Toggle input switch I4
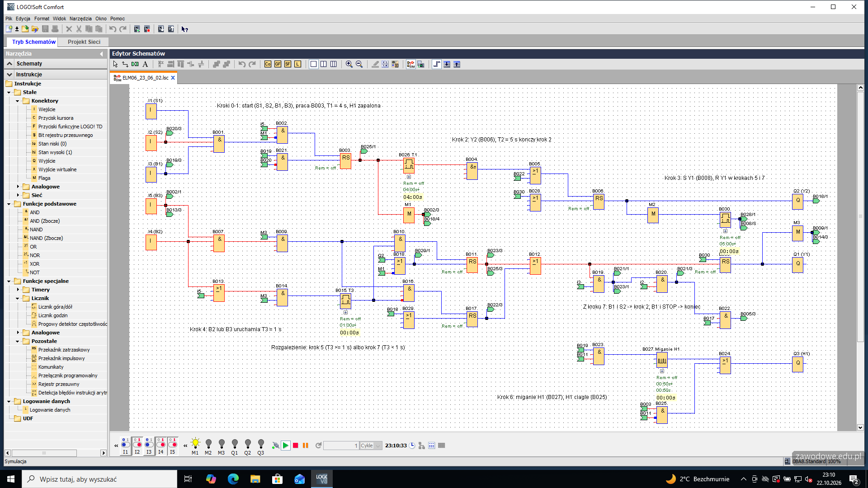The width and height of the screenshot is (868, 488). [x=160, y=446]
